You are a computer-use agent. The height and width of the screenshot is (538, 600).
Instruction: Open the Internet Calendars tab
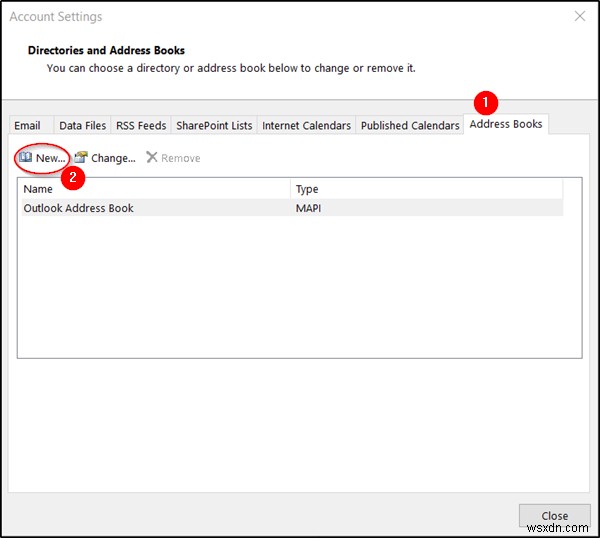click(307, 126)
